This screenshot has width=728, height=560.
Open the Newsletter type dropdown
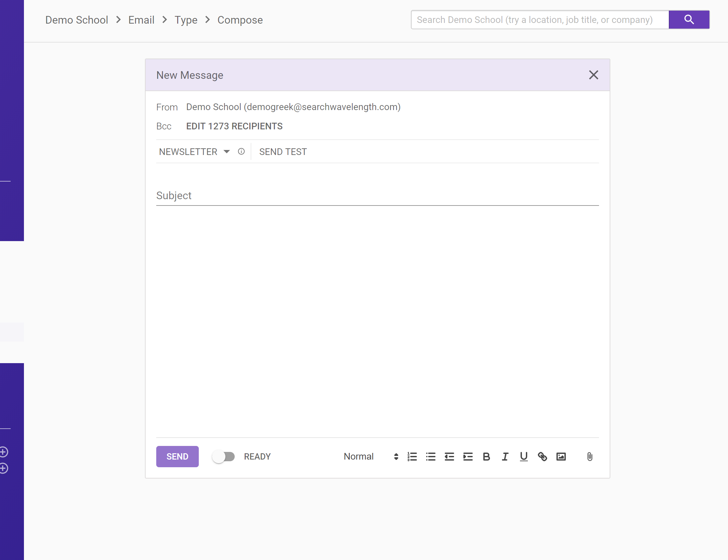coord(194,152)
